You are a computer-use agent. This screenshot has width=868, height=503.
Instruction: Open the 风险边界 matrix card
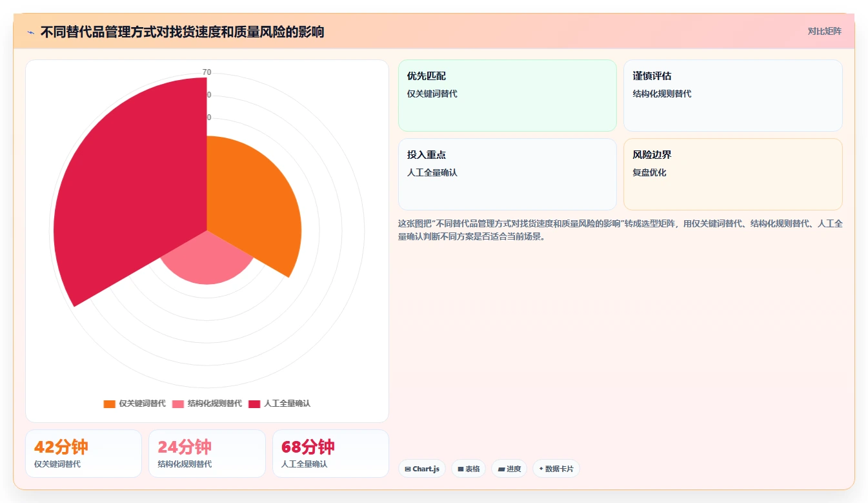[x=733, y=174]
